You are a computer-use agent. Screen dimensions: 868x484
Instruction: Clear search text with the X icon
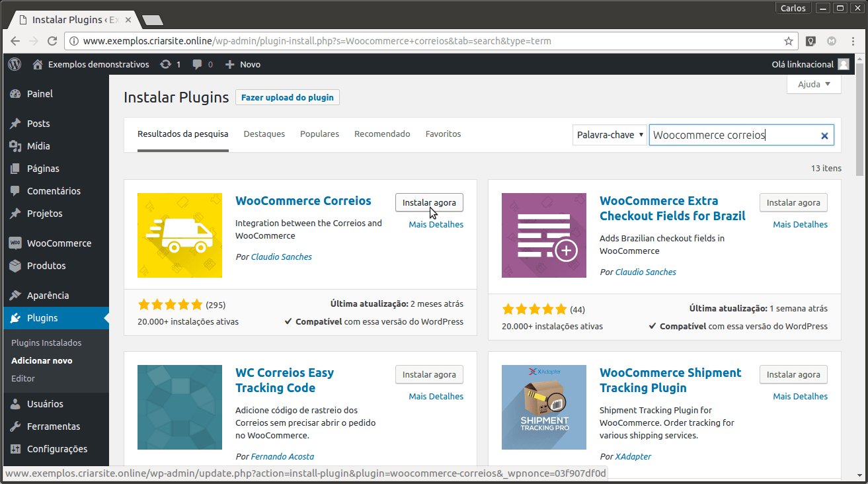point(824,136)
